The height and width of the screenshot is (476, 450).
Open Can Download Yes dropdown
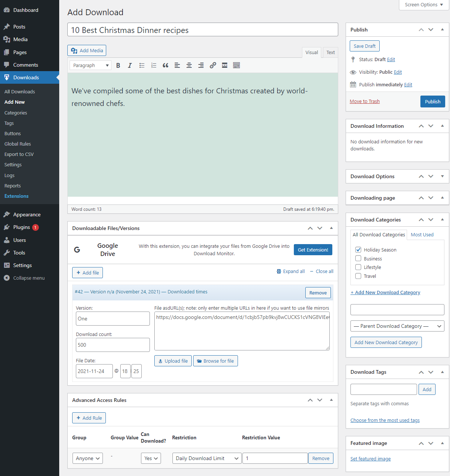[151, 458]
